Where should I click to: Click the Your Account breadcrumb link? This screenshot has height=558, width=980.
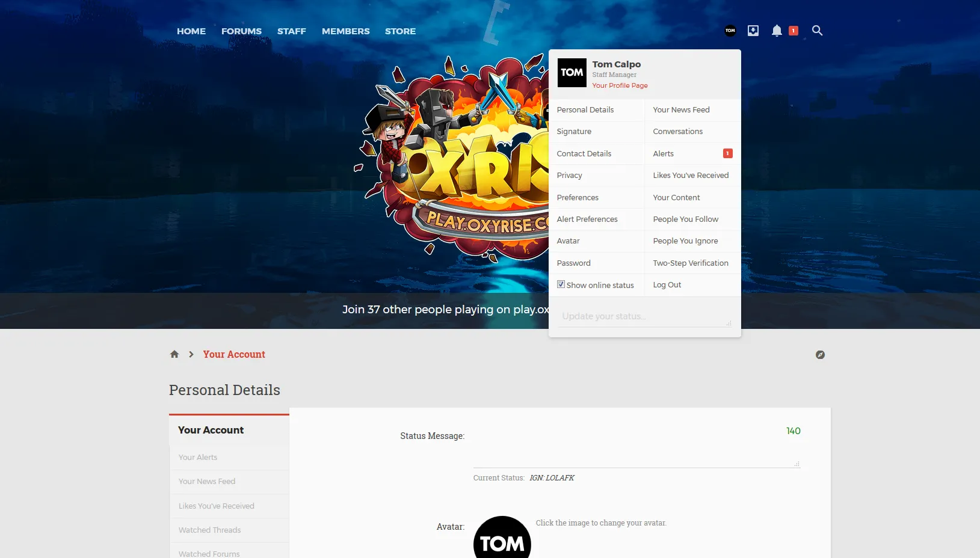click(x=234, y=355)
